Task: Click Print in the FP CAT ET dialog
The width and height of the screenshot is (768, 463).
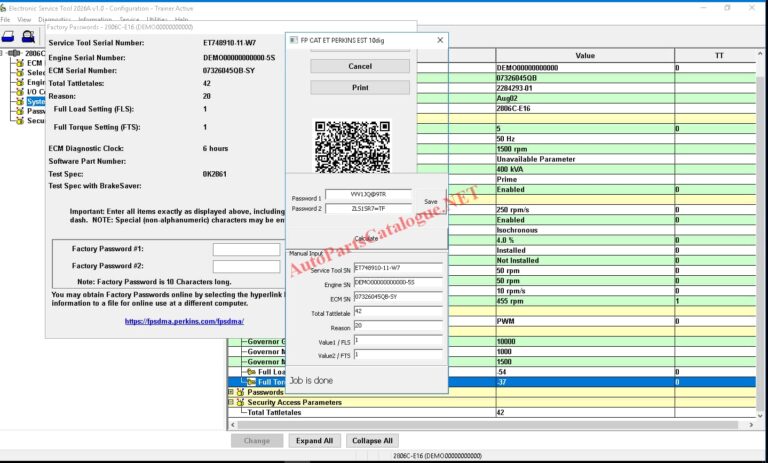Action: coord(360,87)
